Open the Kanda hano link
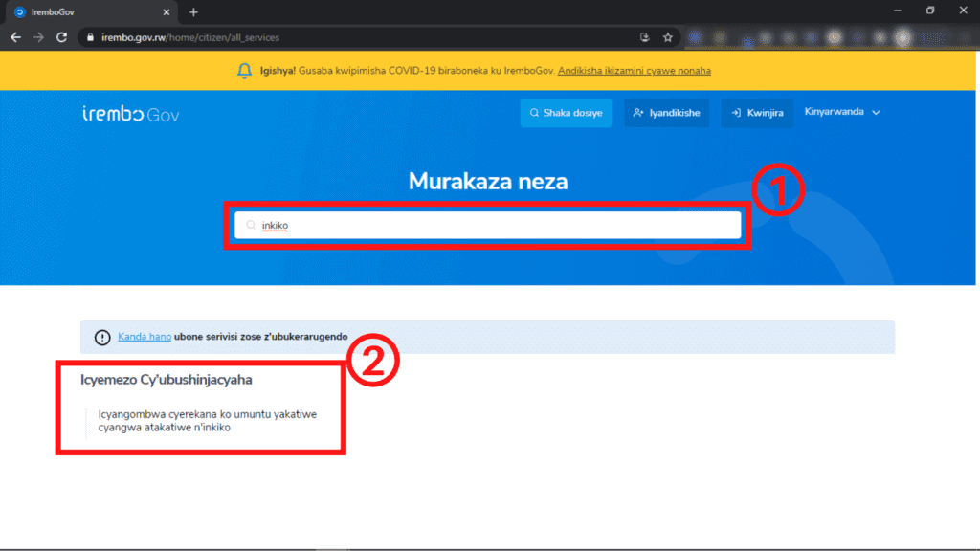Image resolution: width=980 pixels, height=551 pixels. coord(145,336)
